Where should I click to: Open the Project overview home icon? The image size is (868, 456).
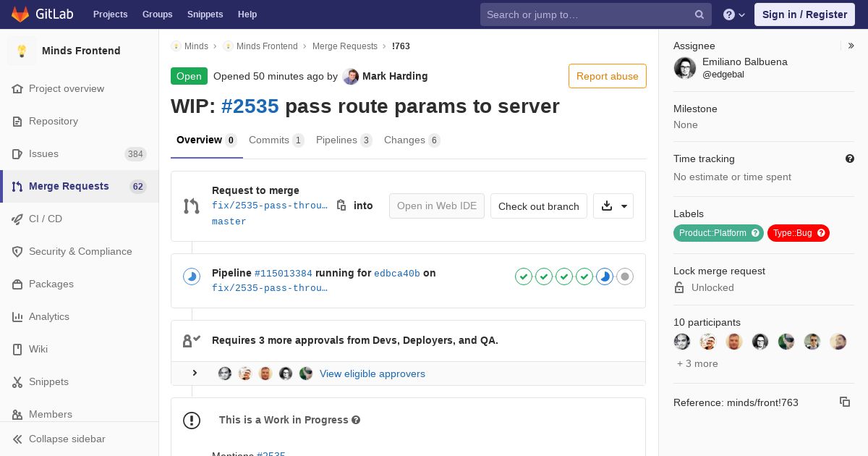(18, 88)
